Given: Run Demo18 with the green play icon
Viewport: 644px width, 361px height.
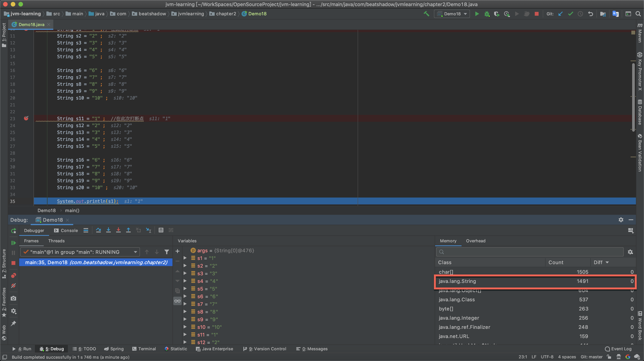Looking at the screenshot, I should point(477,14).
